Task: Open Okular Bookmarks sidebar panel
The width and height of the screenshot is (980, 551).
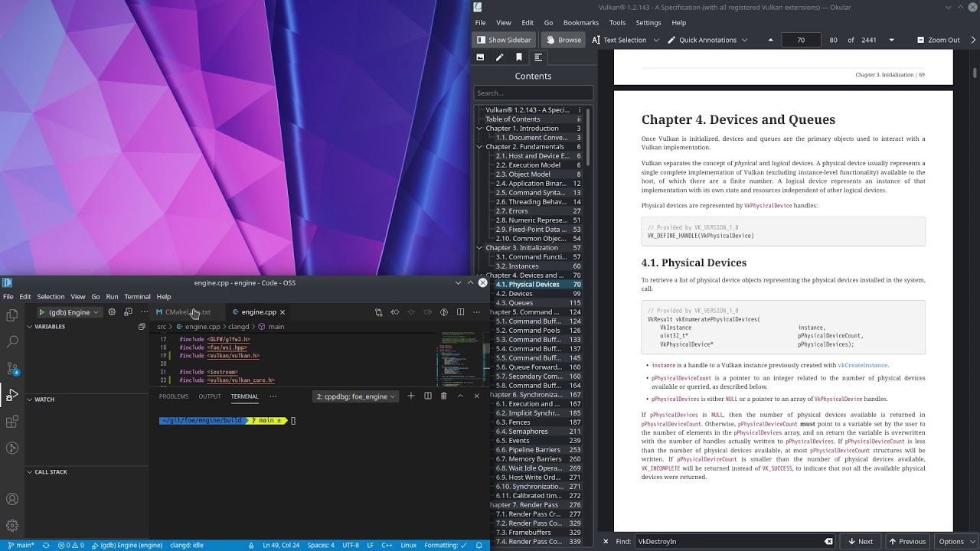Action: (519, 57)
